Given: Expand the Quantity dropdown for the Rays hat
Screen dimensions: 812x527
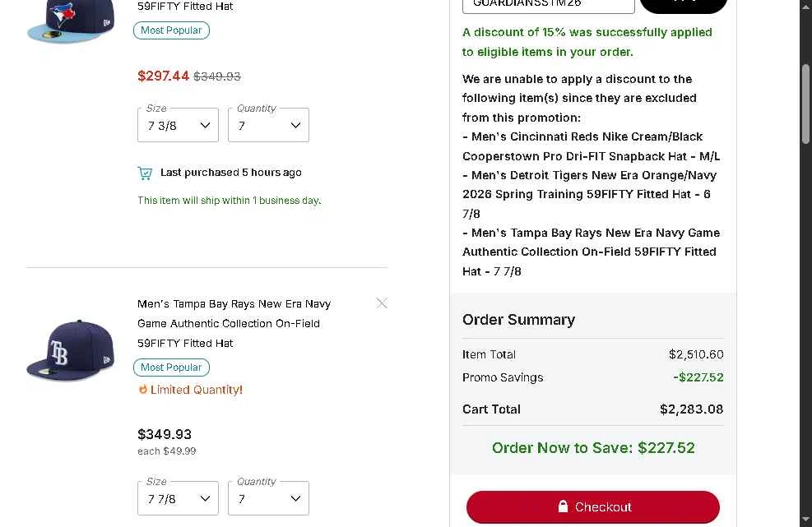Looking at the screenshot, I should tap(268, 499).
